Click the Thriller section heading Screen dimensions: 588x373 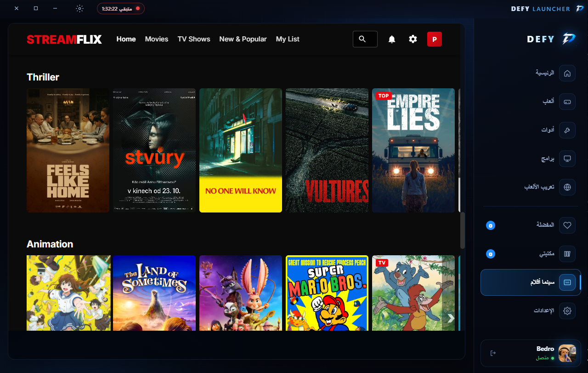43,77
